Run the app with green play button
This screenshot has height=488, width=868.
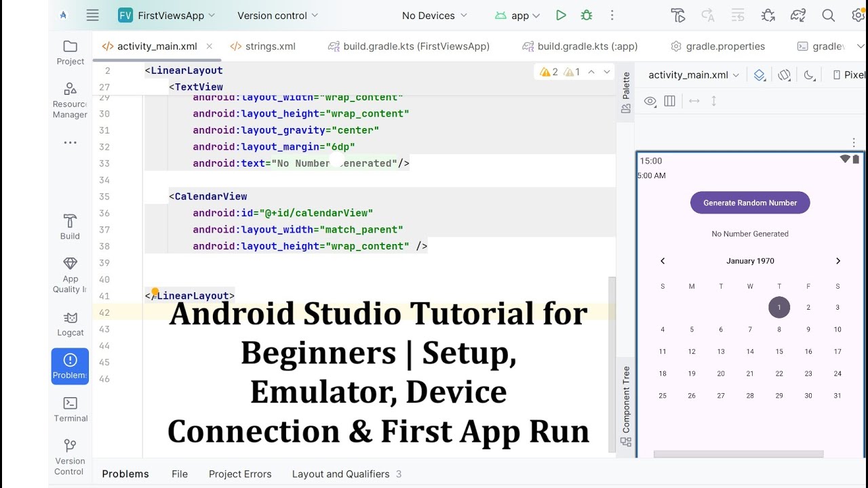pos(561,15)
